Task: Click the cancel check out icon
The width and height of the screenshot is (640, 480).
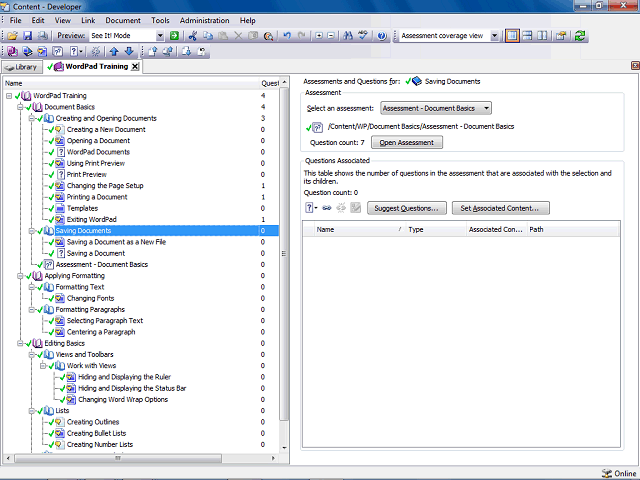Action: click(x=202, y=51)
